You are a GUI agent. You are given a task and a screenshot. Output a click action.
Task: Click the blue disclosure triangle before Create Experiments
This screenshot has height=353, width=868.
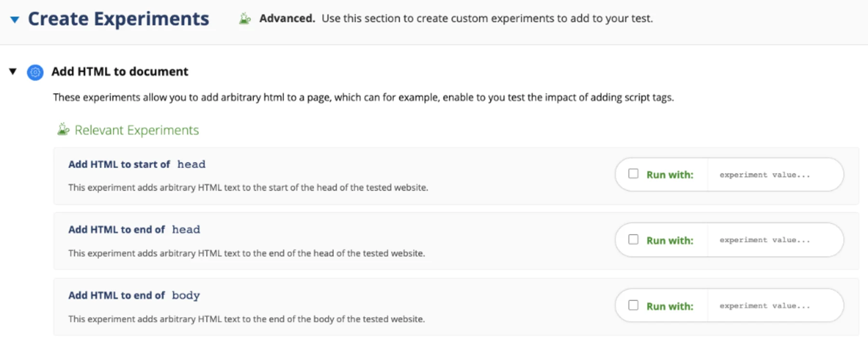point(15,19)
